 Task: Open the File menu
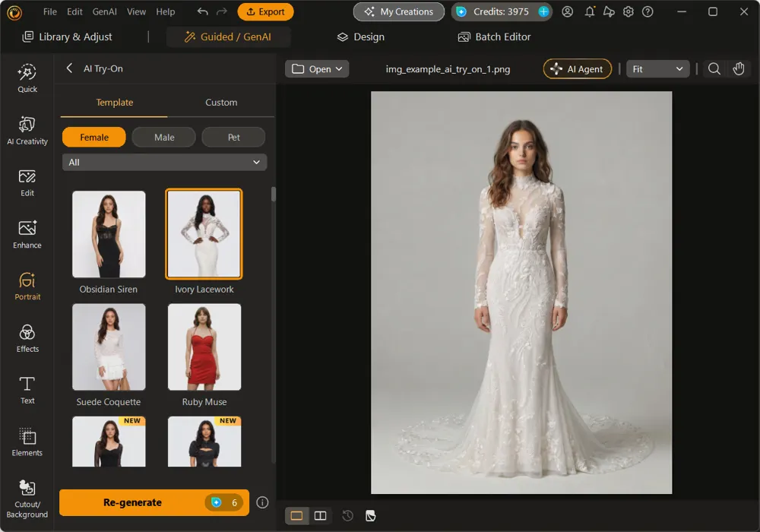50,11
